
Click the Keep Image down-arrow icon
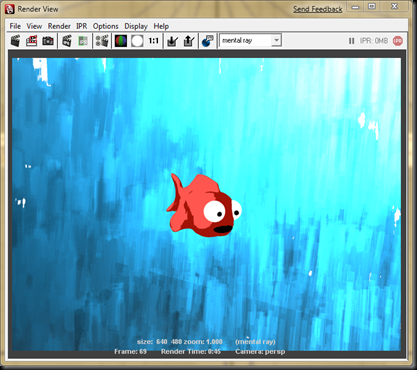click(172, 41)
